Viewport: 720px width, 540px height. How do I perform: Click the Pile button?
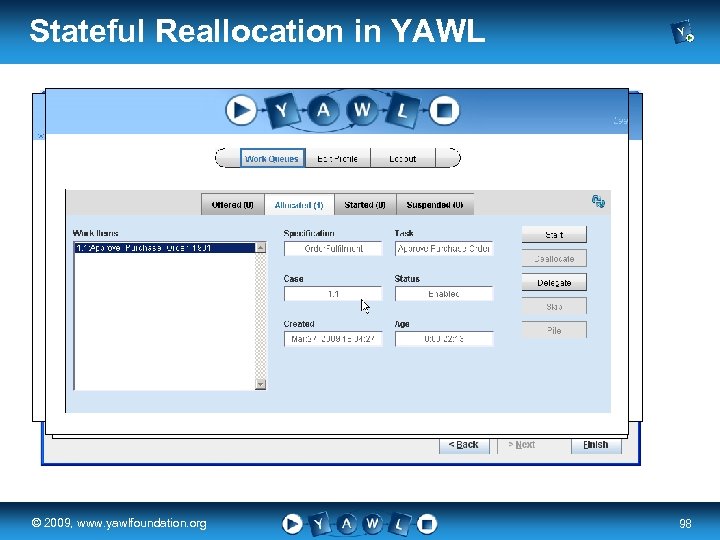(x=554, y=330)
